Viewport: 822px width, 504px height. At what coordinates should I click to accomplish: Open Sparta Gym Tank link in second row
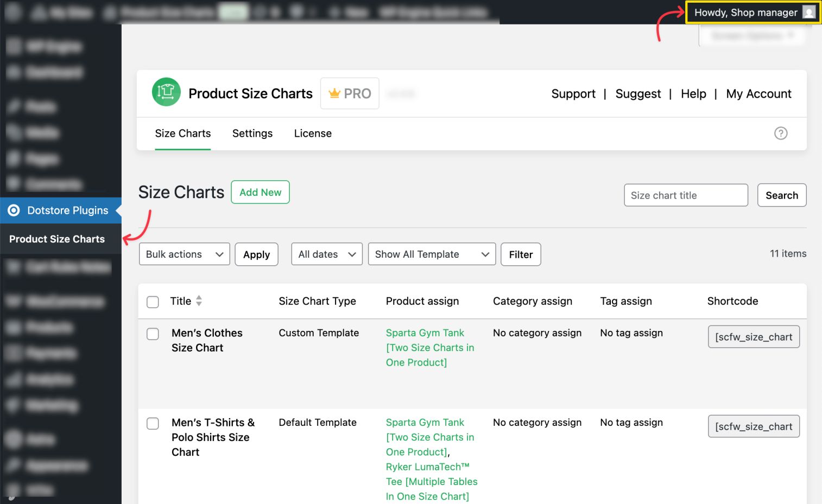pos(430,437)
